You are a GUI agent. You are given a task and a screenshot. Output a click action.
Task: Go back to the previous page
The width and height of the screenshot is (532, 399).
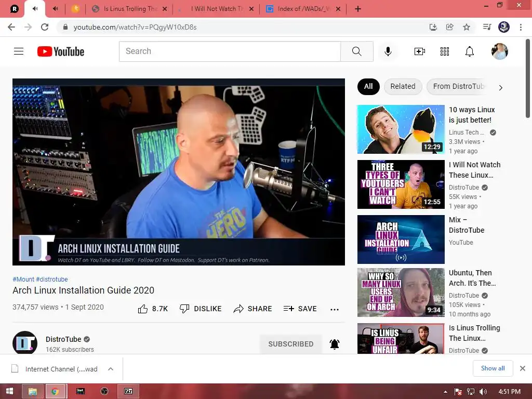coord(11,27)
